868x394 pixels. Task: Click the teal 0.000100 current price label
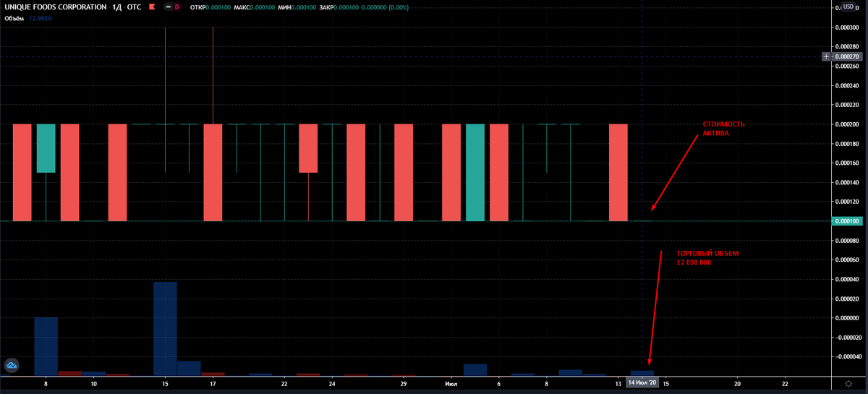click(847, 220)
